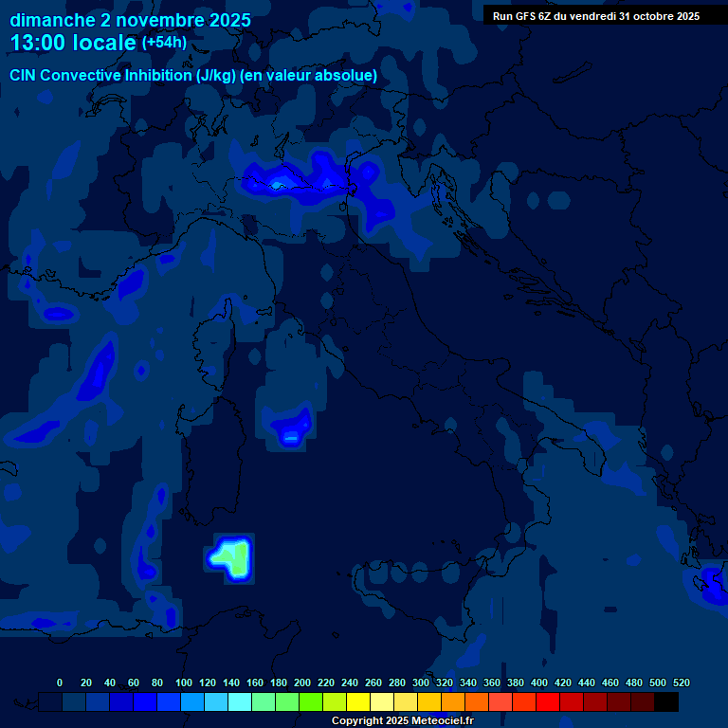The width and height of the screenshot is (728, 728).
Task: Select the black swatch between 500 and 520
Action: [x=666, y=702]
